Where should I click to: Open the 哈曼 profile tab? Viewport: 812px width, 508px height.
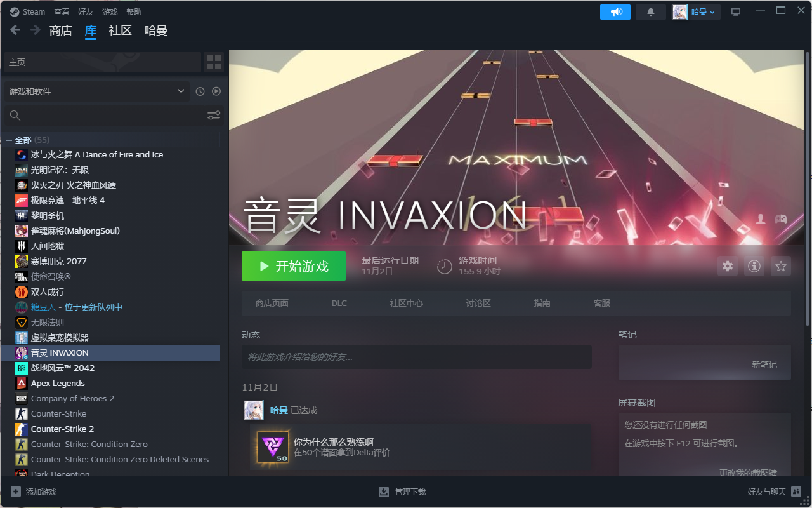pyautogui.click(x=156, y=30)
